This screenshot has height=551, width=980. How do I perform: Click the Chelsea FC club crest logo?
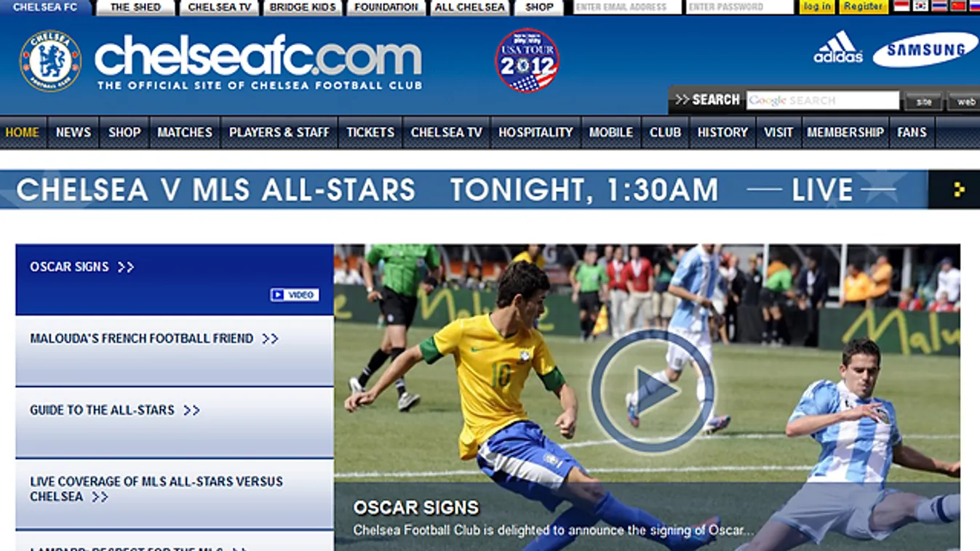click(x=50, y=61)
